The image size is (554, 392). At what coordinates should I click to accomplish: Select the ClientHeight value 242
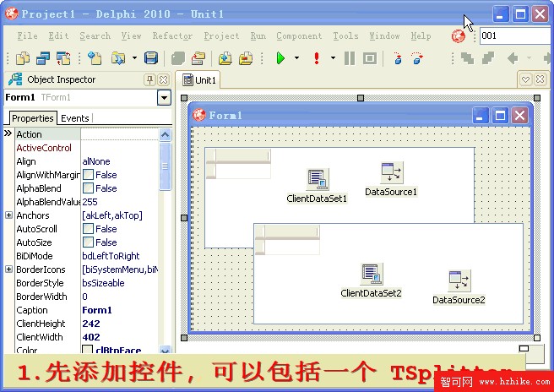coord(91,324)
